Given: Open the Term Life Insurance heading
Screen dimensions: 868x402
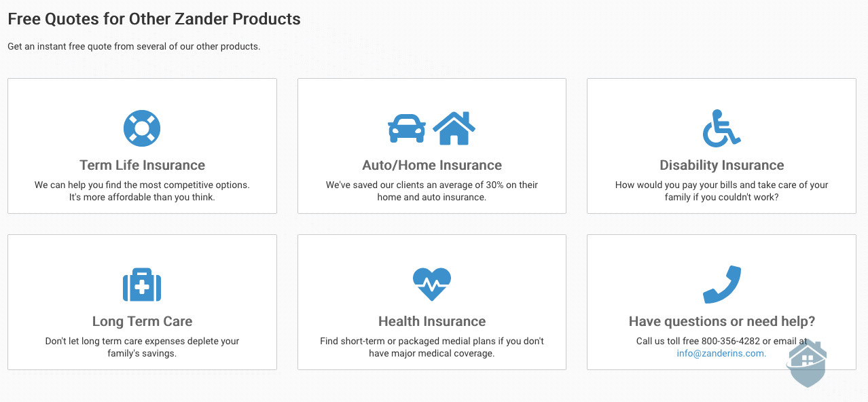Looking at the screenshot, I should (x=142, y=165).
